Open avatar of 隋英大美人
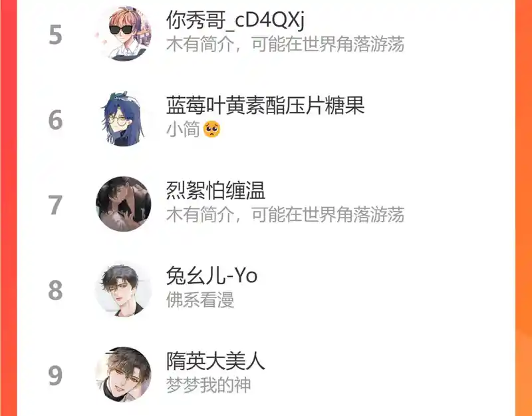532x416 pixels. [x=124, y=375]
